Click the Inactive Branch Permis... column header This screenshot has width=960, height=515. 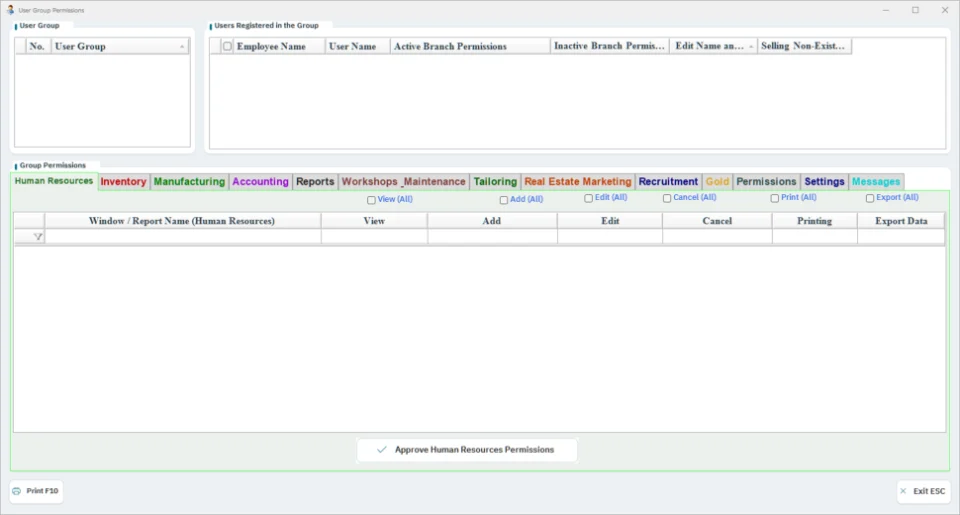[609, 47]
